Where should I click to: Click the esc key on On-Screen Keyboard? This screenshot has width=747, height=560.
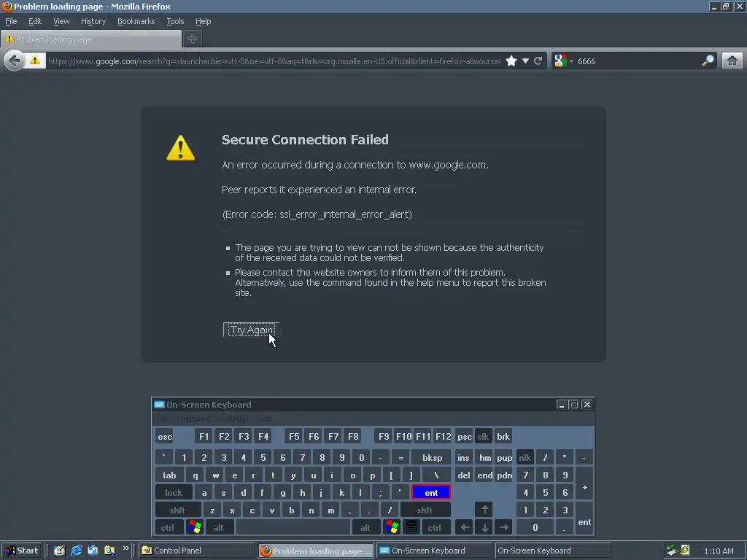(x=165, y=436)
